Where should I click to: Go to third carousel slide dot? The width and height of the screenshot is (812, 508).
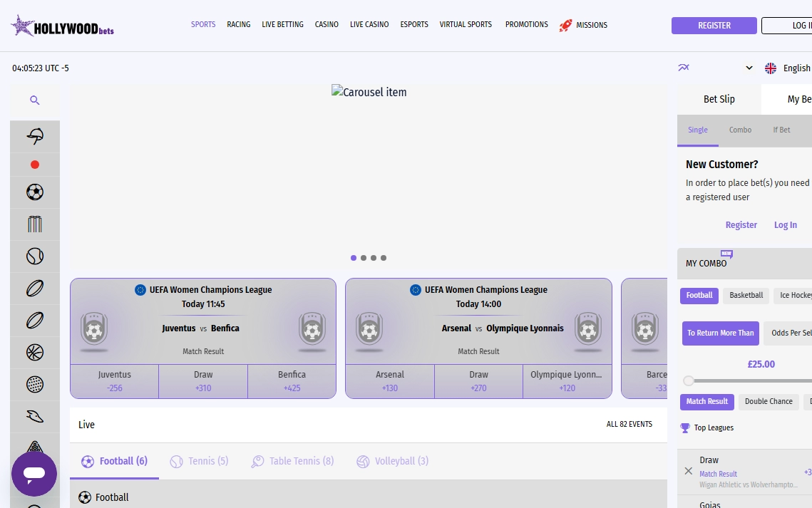374,258
